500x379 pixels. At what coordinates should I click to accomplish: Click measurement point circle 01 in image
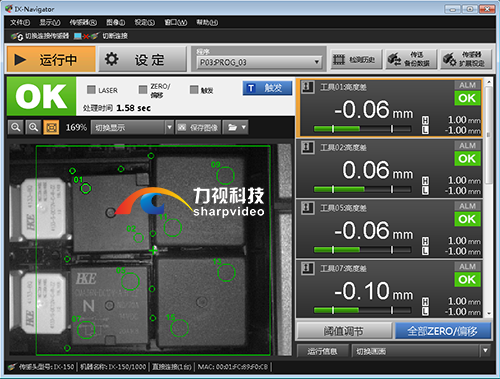(86, 189)
